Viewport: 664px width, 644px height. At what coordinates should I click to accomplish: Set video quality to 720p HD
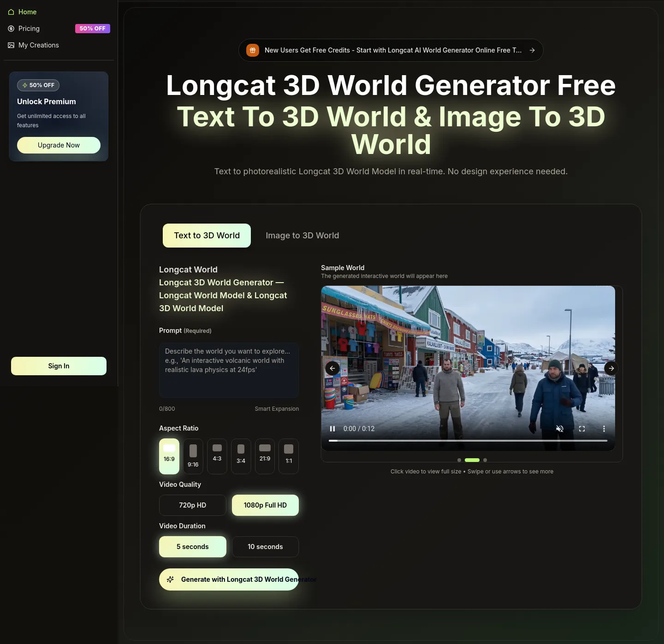[193, 505]
